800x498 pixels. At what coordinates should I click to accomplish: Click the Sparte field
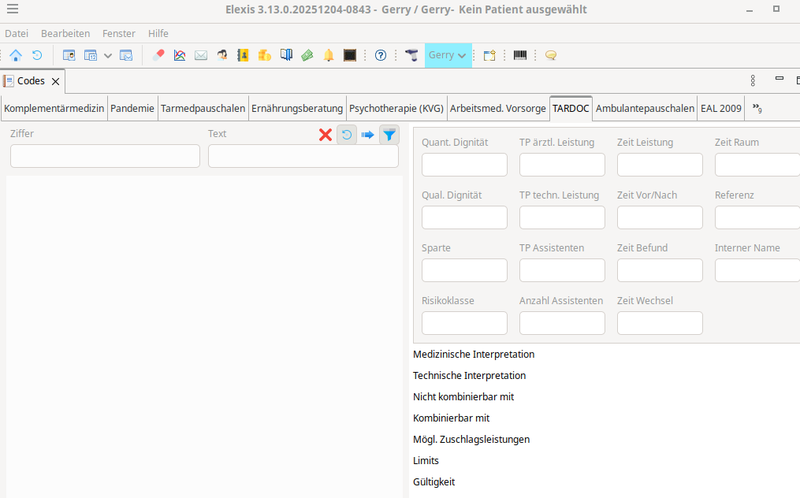coord(464,270)
